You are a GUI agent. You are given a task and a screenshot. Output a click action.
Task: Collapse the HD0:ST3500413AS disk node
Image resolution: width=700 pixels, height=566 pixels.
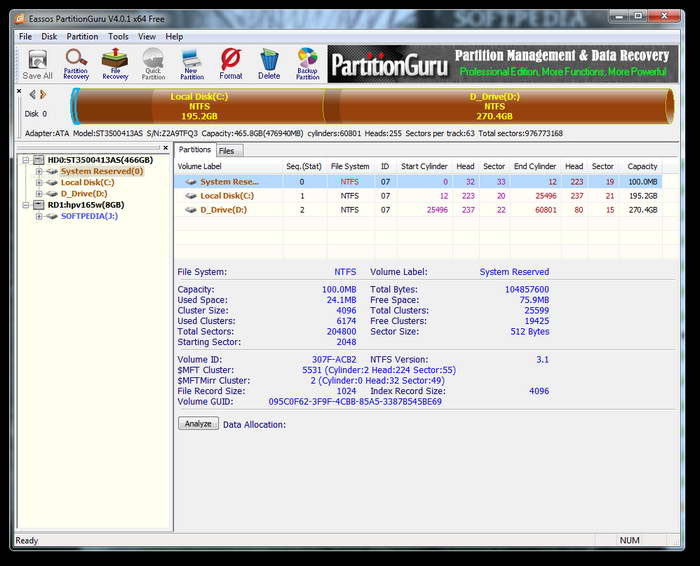click(26, 160)
